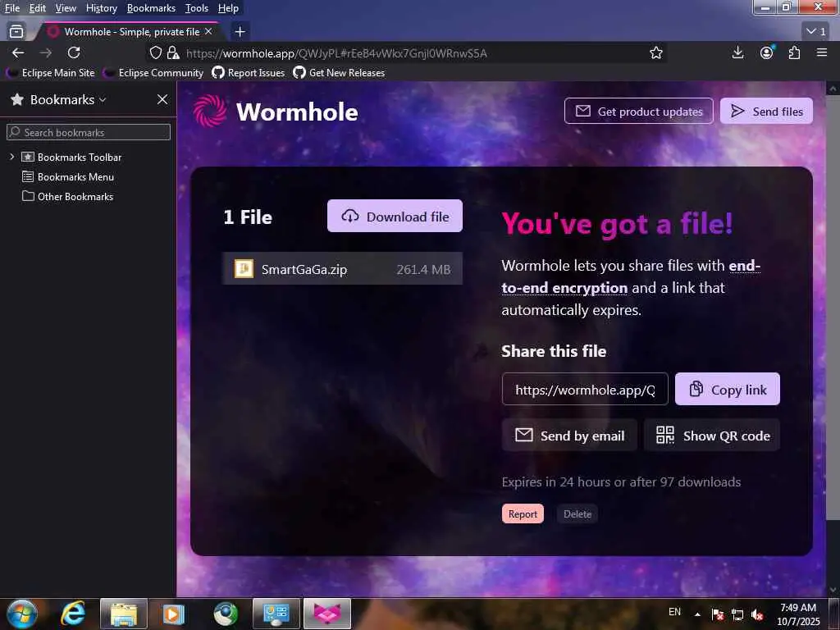Open tracking protection shield icon
Screen dimensions: 840x630
(x=155, y=52)
